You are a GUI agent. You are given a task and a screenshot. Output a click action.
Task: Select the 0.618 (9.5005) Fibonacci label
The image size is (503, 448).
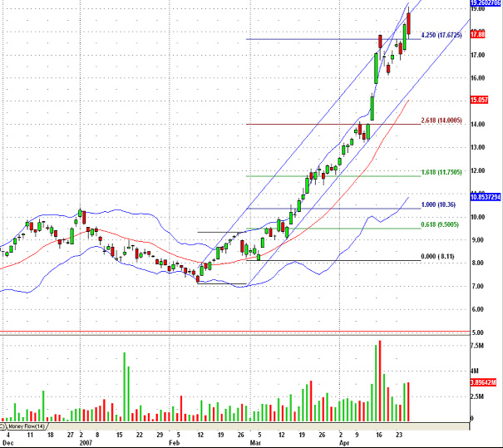pyautogui.click(x=440, y=224)
